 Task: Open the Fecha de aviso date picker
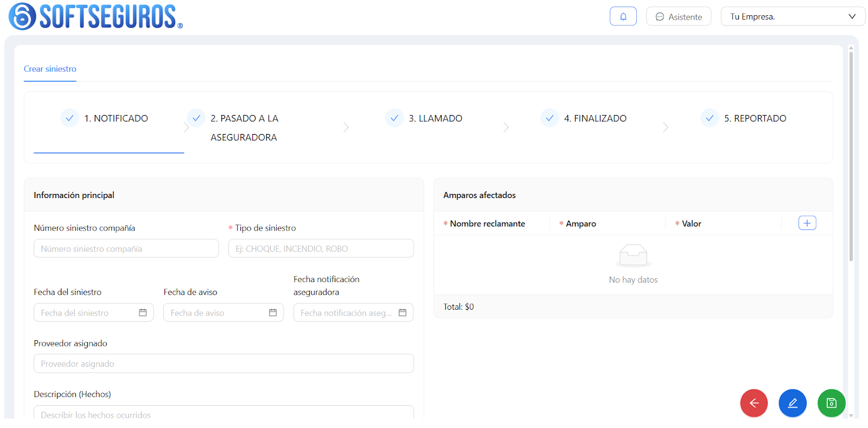click(223, 312)
